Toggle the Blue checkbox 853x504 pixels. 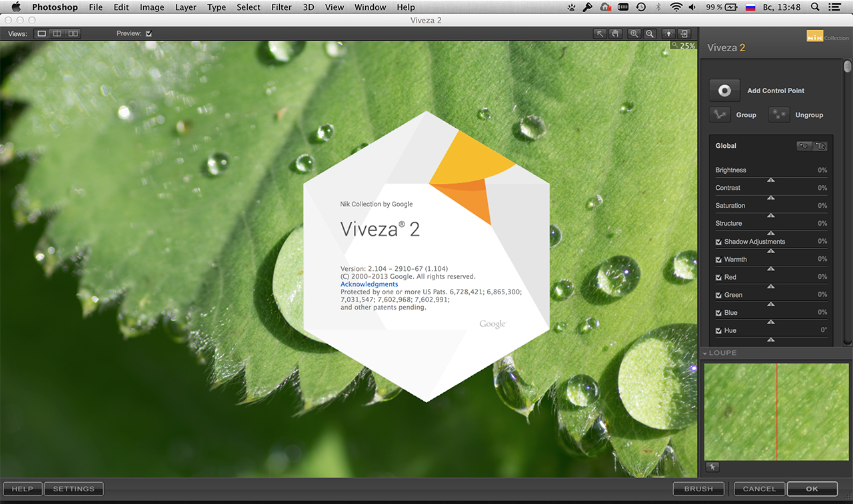[x=718, y=313]
